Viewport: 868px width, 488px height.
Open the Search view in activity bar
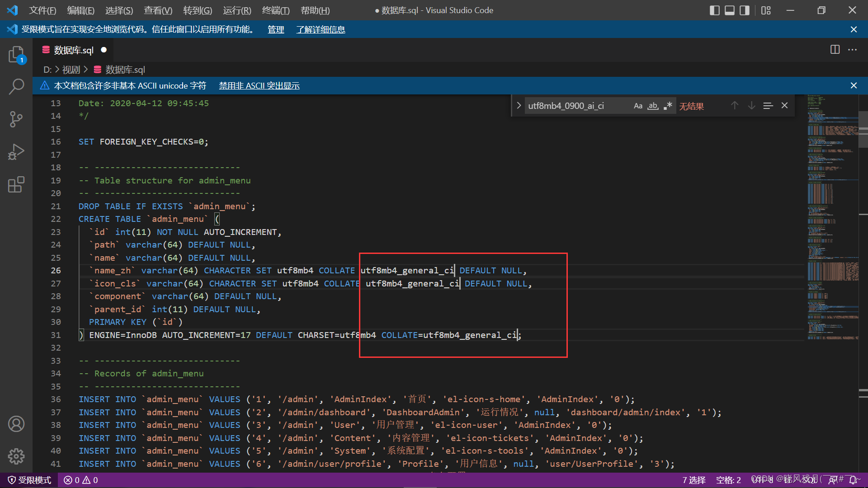point(16,86)
